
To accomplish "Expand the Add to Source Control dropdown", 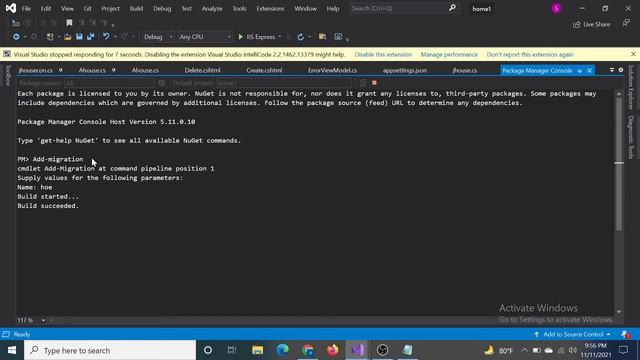I will (573, 334).
